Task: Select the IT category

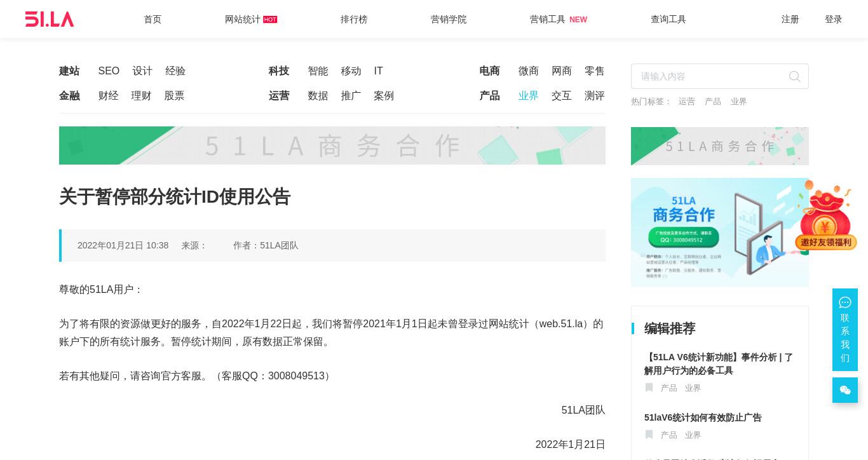Action: 378,71
